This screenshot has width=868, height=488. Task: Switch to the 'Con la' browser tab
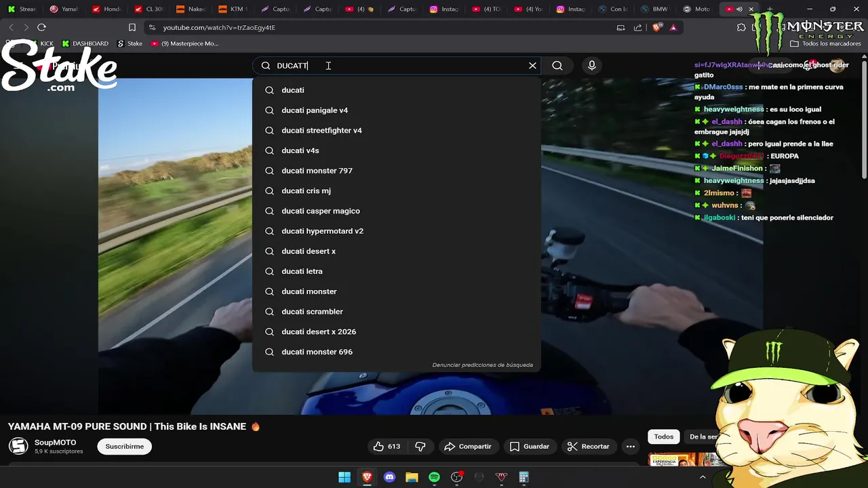[x=612, y=9]
